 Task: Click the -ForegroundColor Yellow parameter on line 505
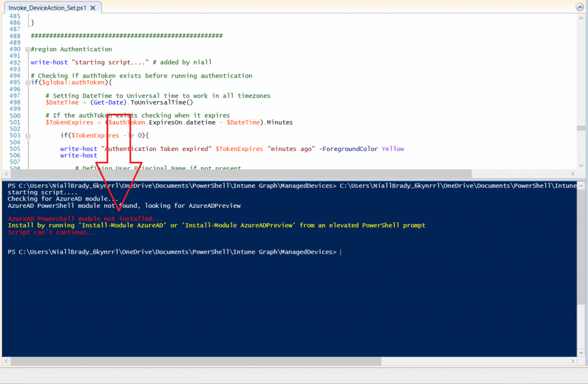coord(356,148)
